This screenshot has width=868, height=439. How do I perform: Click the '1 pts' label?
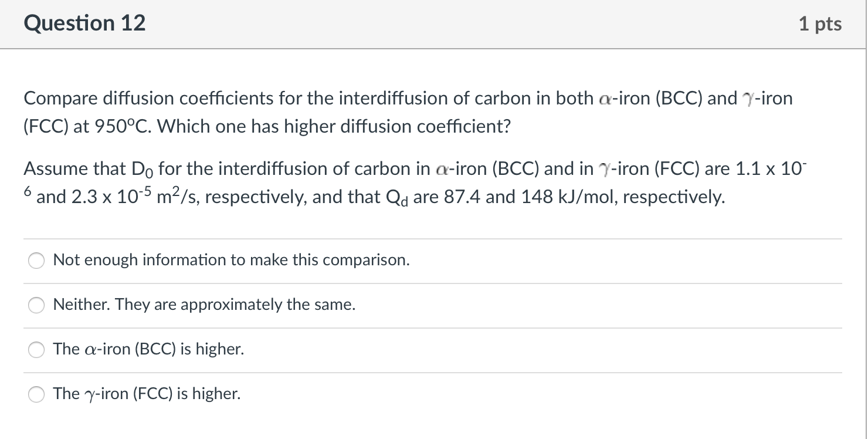(821, 23)
